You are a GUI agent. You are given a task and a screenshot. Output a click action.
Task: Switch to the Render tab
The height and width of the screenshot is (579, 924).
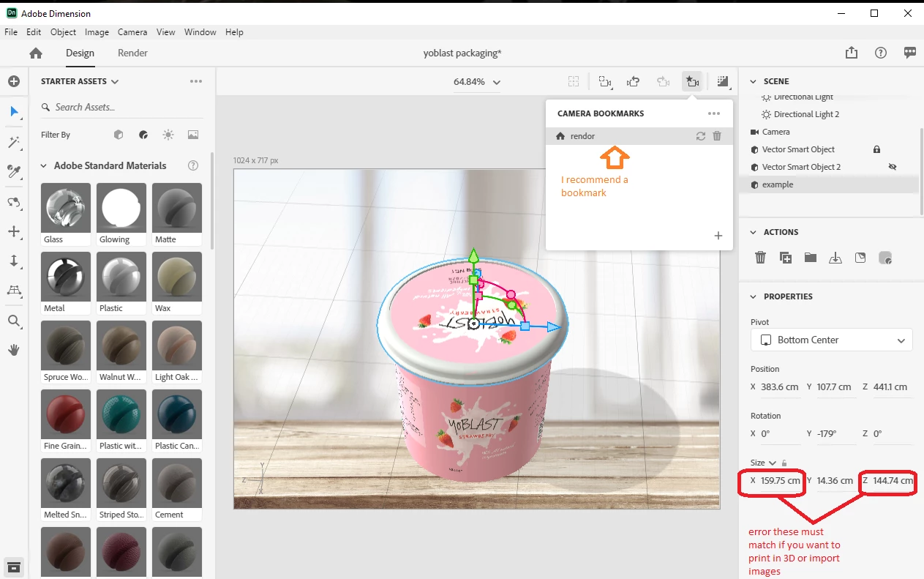tap(132, 53)
